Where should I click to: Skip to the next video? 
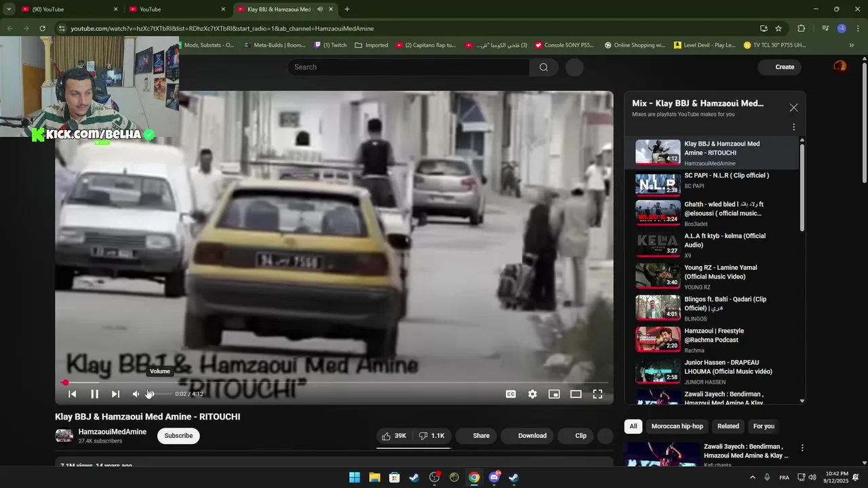115,394
